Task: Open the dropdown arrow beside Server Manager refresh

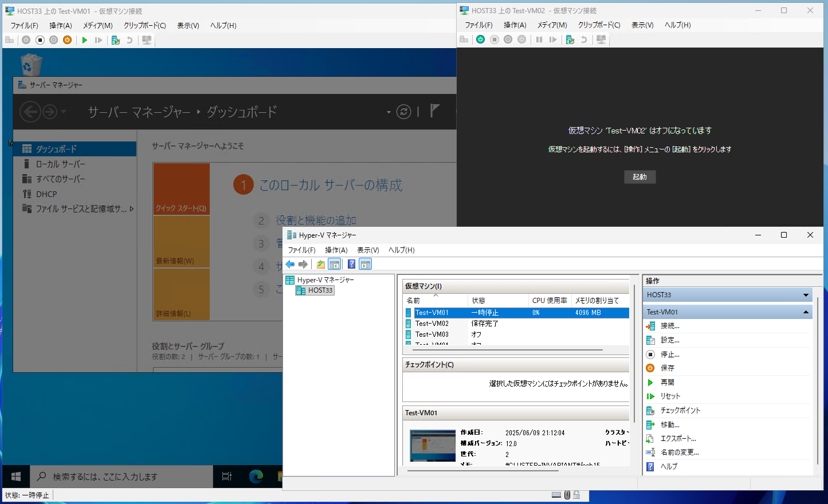Action: pyautogui.click(x=389, y=112)
